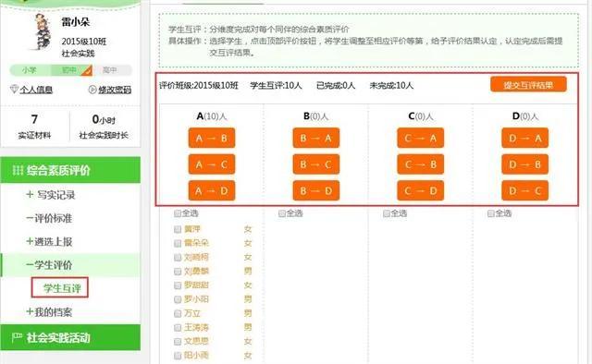592x364 pixels.
Task: Tick the last student checkbox, 阳小
Action: (178, 356)
